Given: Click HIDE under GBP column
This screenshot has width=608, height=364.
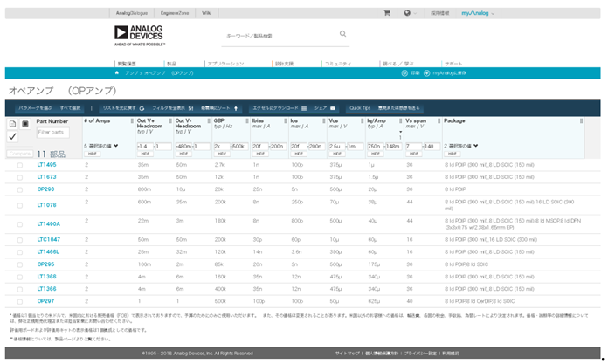Looking at the screenshot, I should pyautogui.click(x=222, y=154).
